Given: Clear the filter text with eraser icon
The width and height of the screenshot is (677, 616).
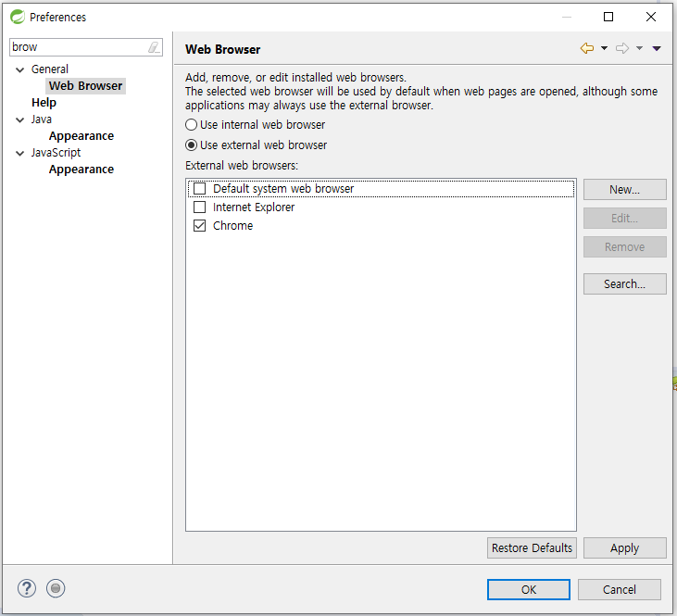Looking at the screenshot, I should [x=154, y=47].
